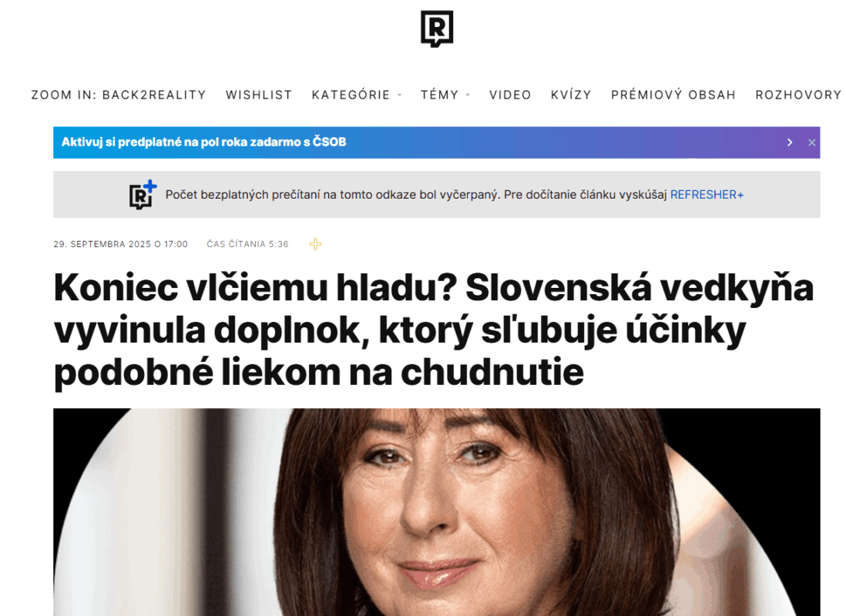The image size is (846, 616).
Task: Open the Kategórie menu
Action: pyautogui.click(x=351, y=95)
